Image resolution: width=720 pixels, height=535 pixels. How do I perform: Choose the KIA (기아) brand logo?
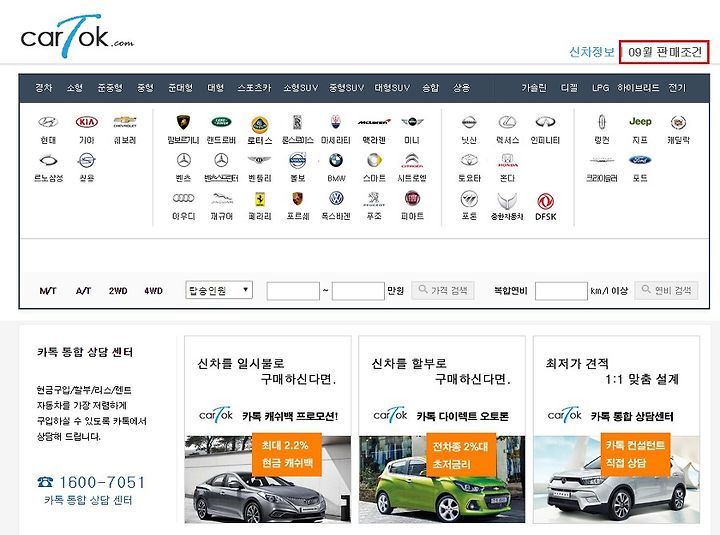tap(87, 122)
